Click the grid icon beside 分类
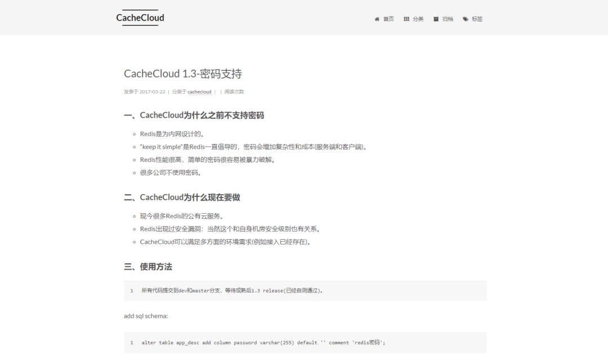608x364 pixels. coord(406,19)
